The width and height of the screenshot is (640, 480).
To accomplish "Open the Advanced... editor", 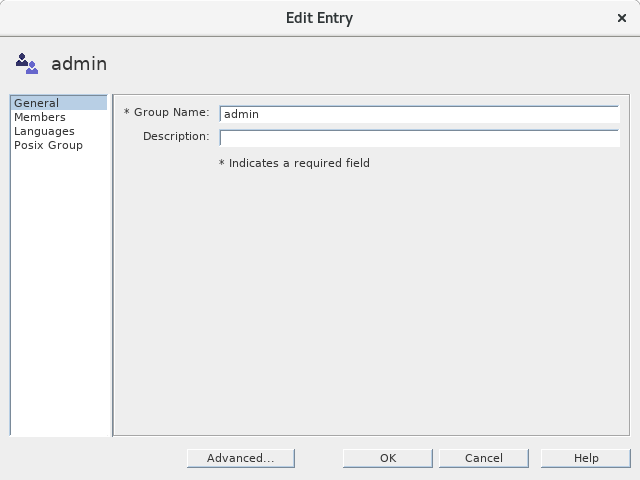I will 240,458.
